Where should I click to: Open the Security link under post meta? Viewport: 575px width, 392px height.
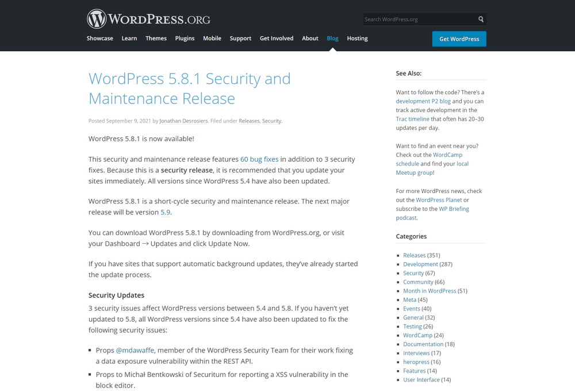[x=271, y=121]
